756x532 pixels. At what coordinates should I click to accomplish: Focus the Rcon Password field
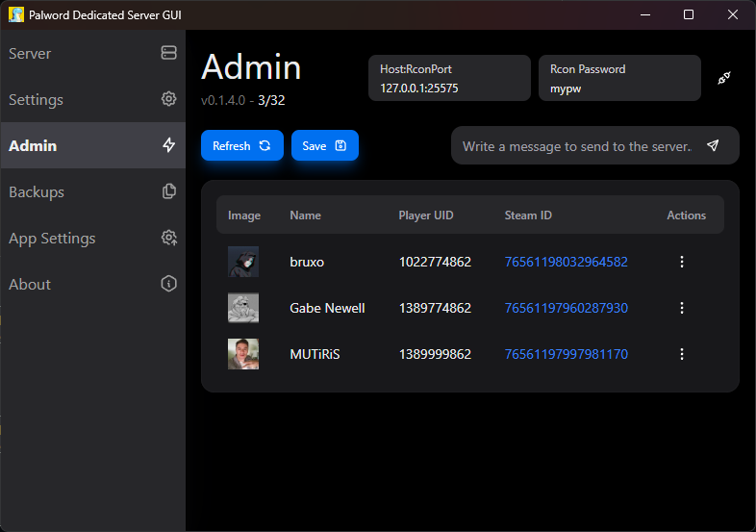(619, 78)
